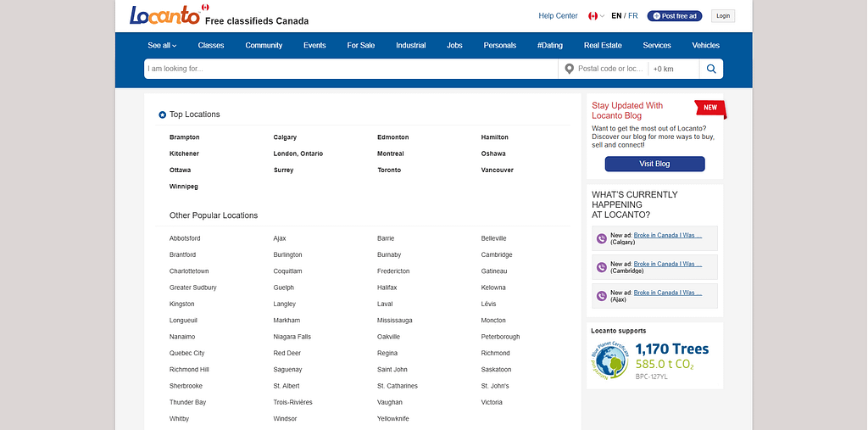868x430 pixels.
Task: Focus the Postal code or location field
Action: (x=610, y=69)
